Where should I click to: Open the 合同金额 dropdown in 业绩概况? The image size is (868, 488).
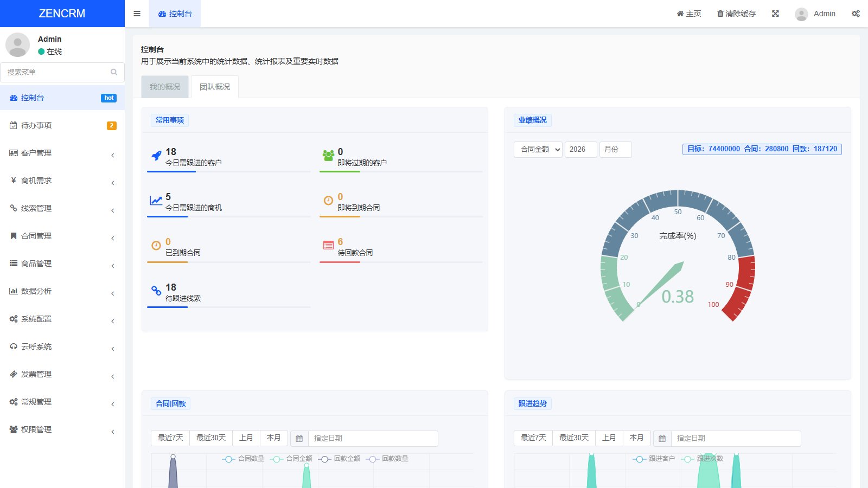tap(538, 150)
